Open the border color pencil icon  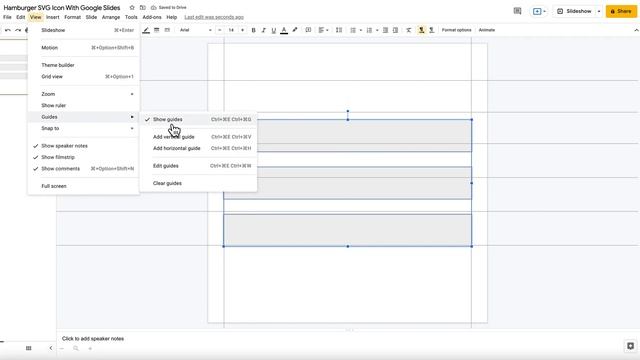146,30
